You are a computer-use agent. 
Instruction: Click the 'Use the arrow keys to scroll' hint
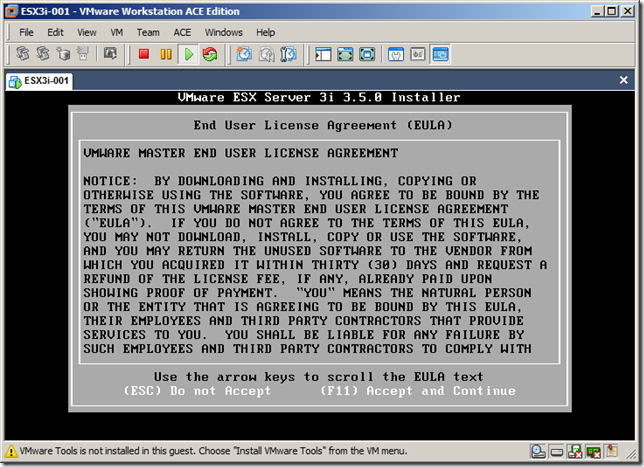tap(319, 377)
